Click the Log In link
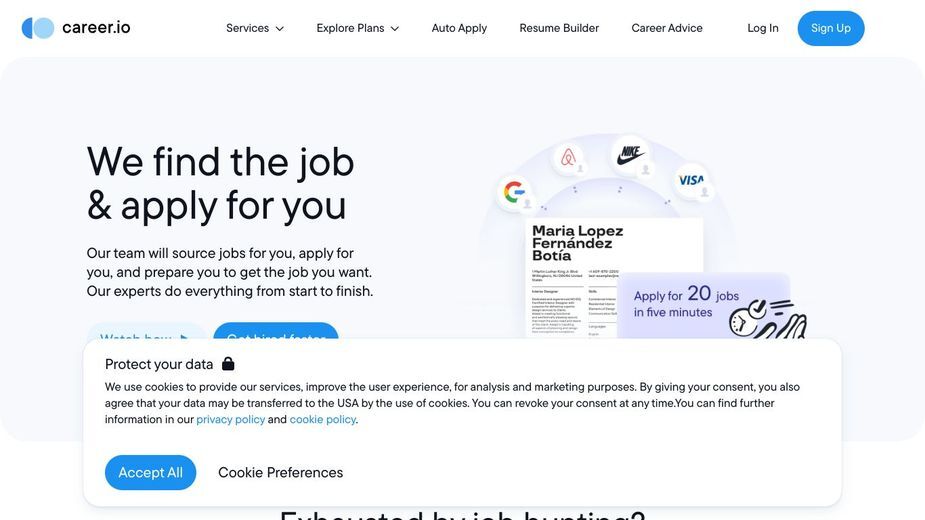 tap(762, 28)
